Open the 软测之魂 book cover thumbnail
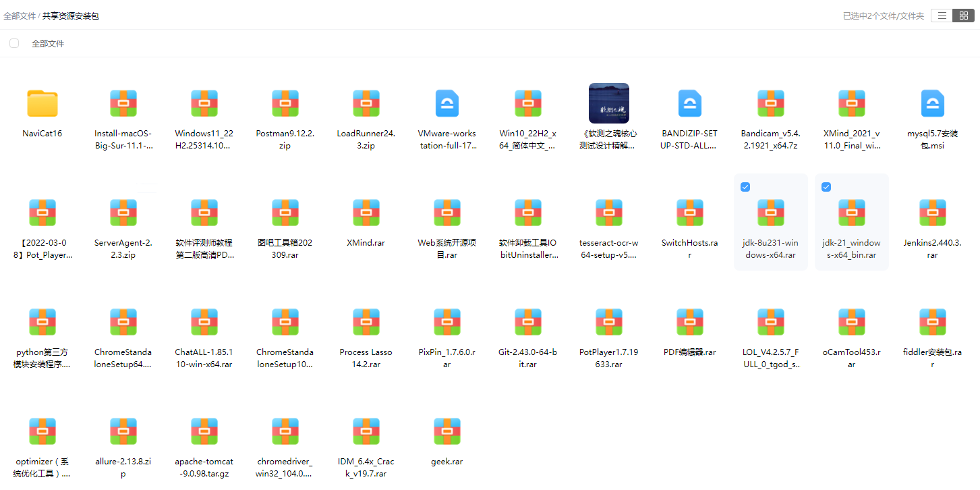This screenshot has width=980, height=490. tap(608, 103)
